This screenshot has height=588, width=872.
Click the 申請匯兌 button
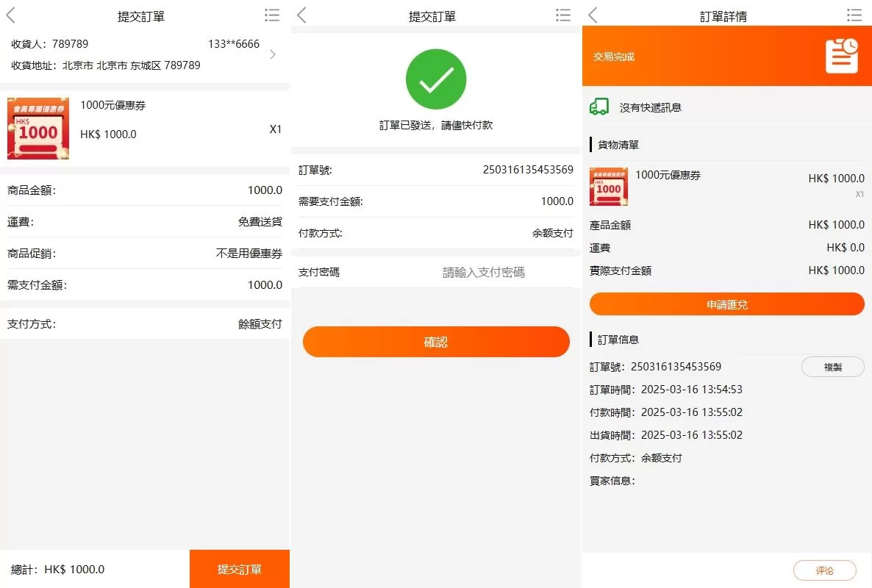click(726, 304)
